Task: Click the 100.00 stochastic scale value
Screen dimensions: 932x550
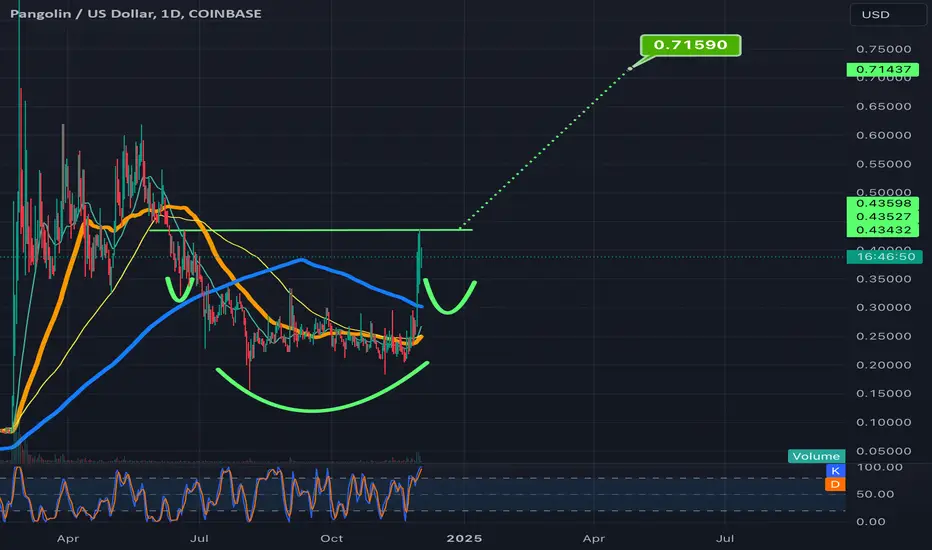Action: 879,467
